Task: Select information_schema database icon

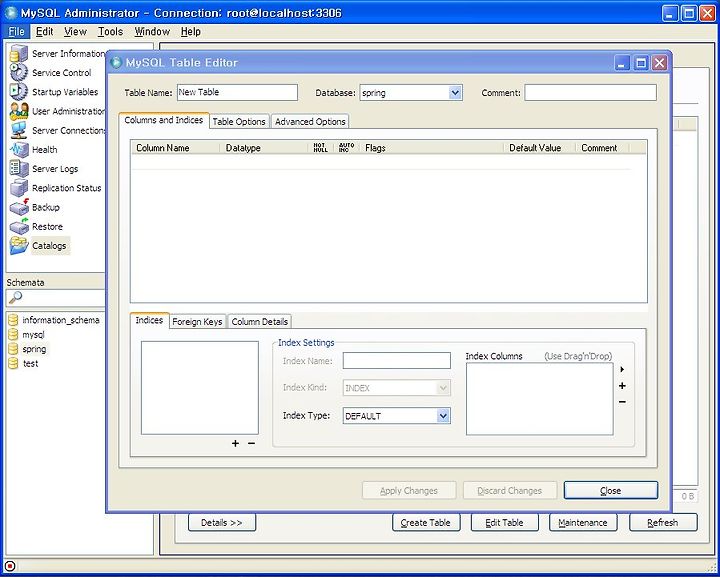Action: [x=13, y=320]
